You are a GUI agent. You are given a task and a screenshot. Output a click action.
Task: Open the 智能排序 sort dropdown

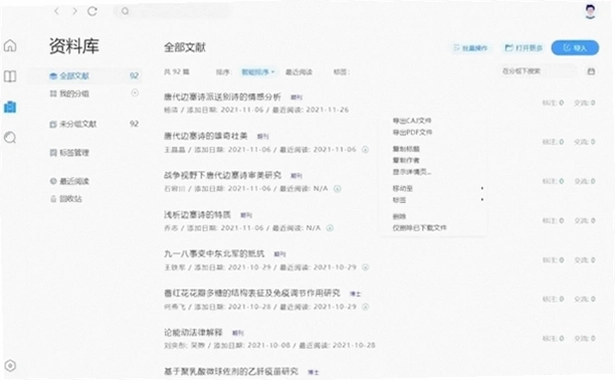(258, 72)
